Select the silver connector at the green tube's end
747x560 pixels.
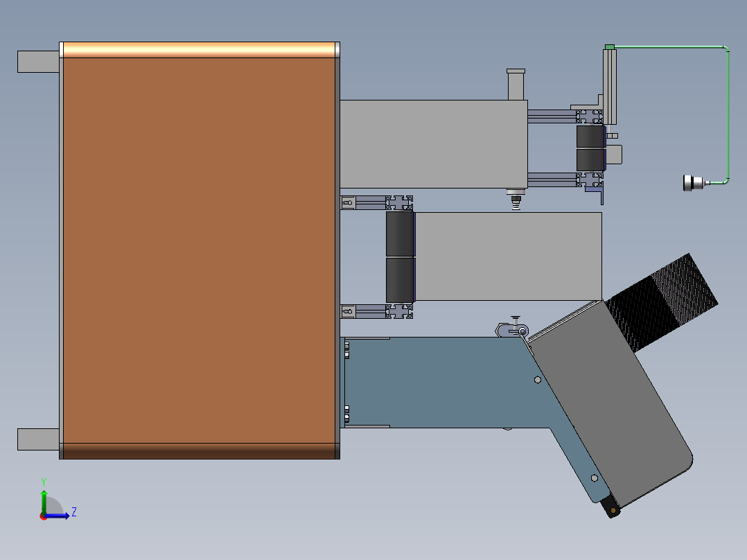pos(694,183)
